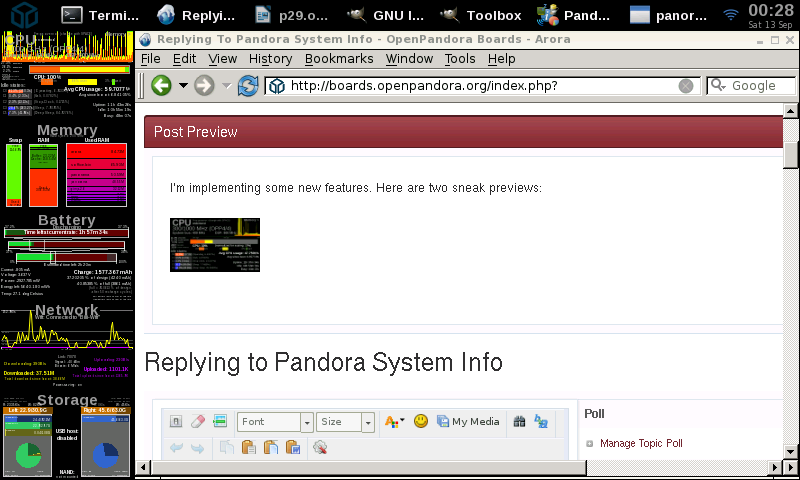The image size is (800, 480).
Task: Open the Bookmarks menu
Action: (x=339, y=59)
